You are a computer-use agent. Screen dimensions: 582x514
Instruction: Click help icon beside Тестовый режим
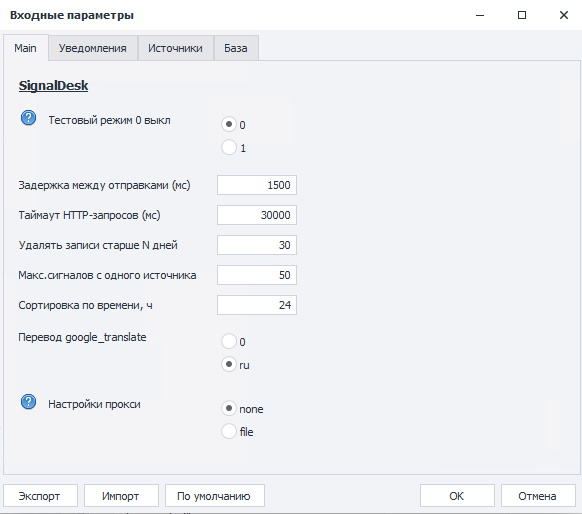[x=28, y=118]
